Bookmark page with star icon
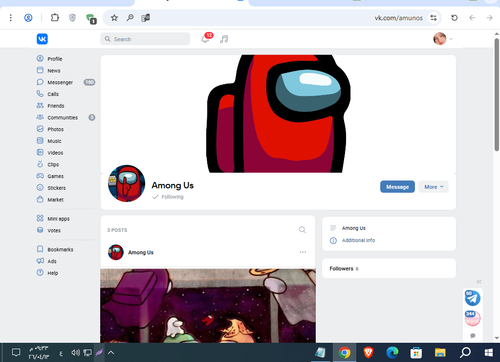Viewport: 500px width, 362px height. (x=114, y=18)
